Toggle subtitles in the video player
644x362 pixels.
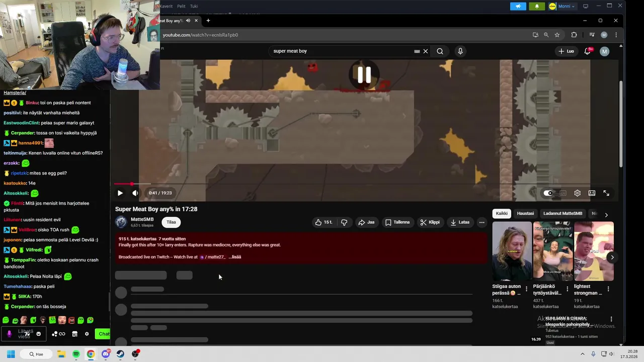pyautogui.click(x=563, y=193)
